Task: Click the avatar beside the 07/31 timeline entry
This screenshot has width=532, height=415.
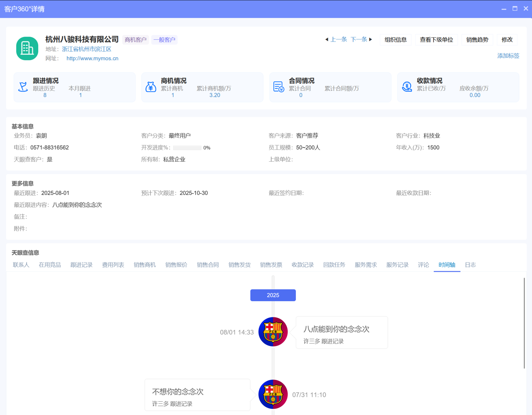Action: coord(273,394)
